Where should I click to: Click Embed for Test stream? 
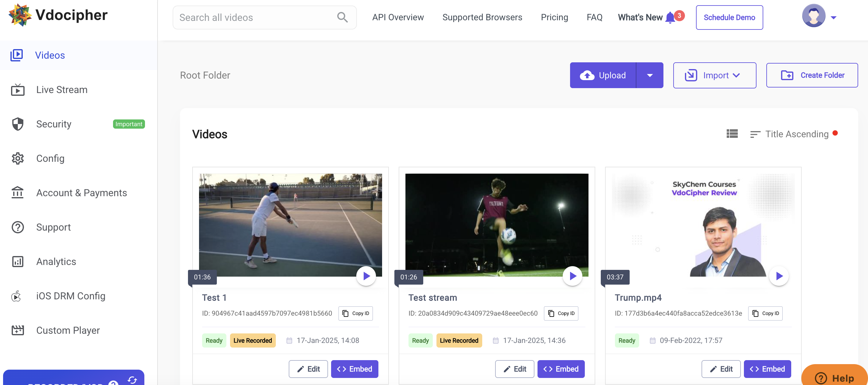(x=561, y=369)
